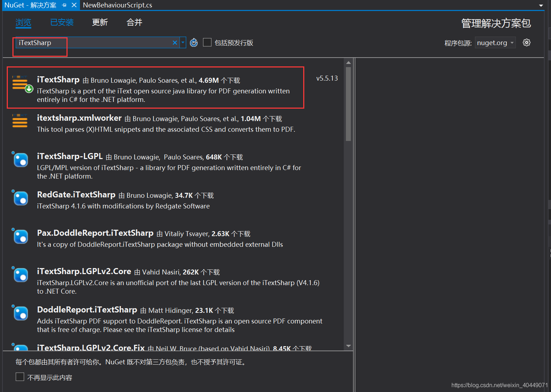Click the 1.04M downloads count
551x392 pixels.
point(251,119)
